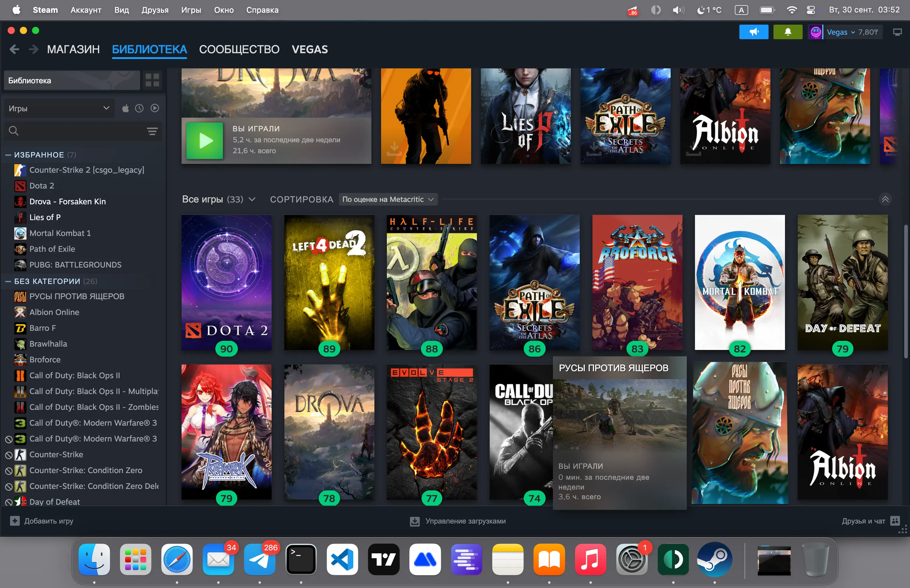Image resolution: width=910 pixels, height=588 pixels.
Task: Open Telegram from the dock
Action: click(260, 559)
